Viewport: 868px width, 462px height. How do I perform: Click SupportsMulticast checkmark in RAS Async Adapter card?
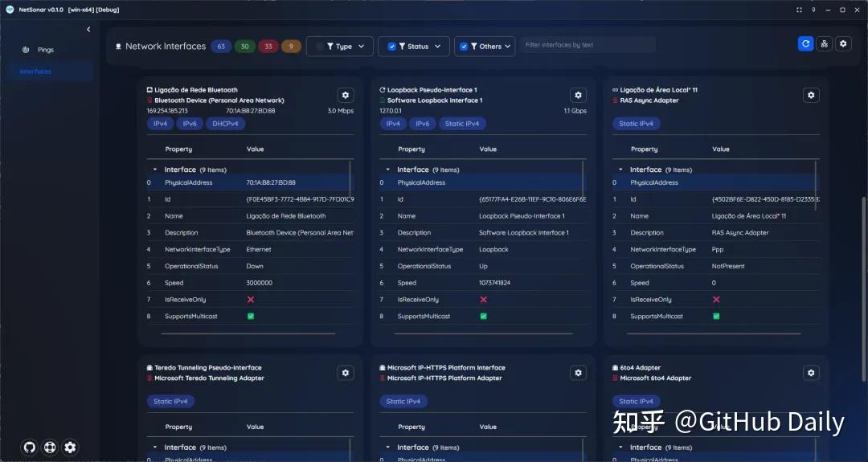pos(716,316)
